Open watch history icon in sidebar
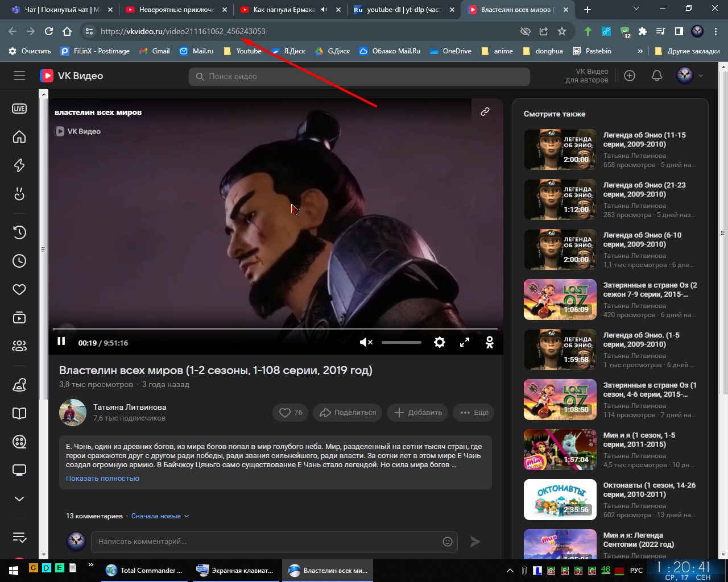This screenshot has height=582, width=728. coord(19,232)
